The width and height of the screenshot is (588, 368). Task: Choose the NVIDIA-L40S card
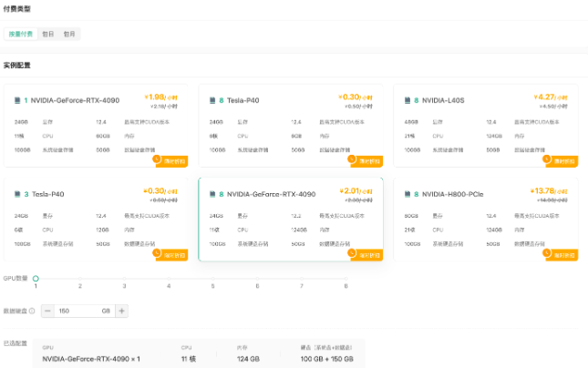click(x=486, y=126)
